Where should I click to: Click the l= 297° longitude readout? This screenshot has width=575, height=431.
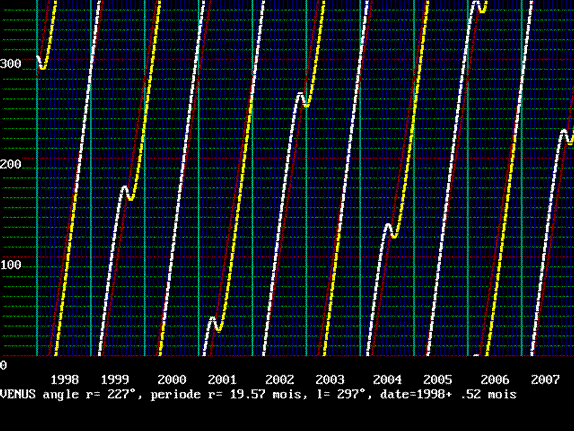pyautogui.click(x=337, y=395)
